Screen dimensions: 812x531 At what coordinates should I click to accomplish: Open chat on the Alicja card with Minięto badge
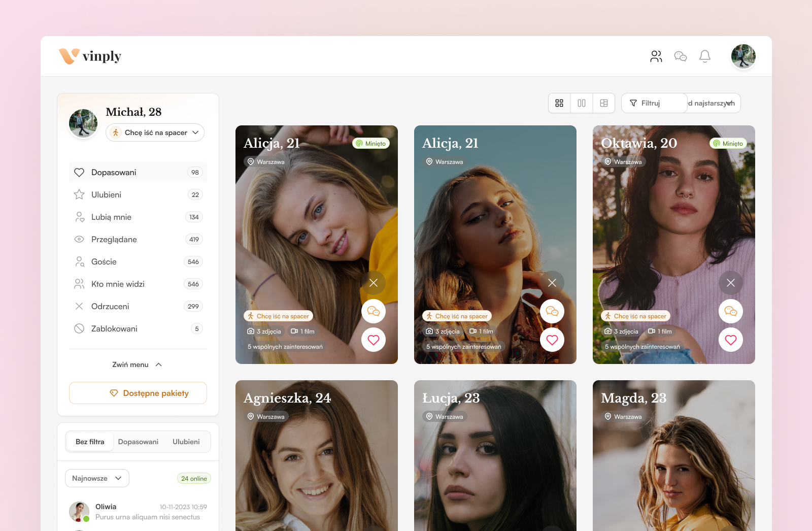[x=374, y=311]
